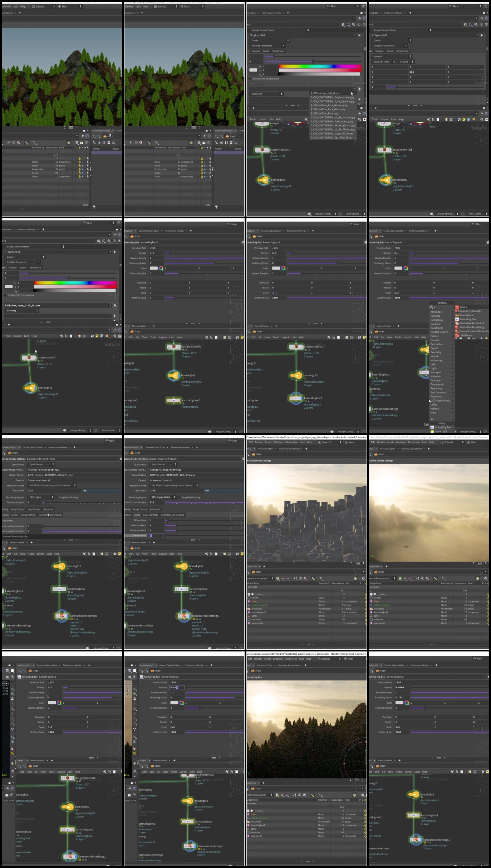The image size is (491, 868).
Task: Click the Karma Fog Box icon above Karma Render Products
Action: [x=457, y=319]
